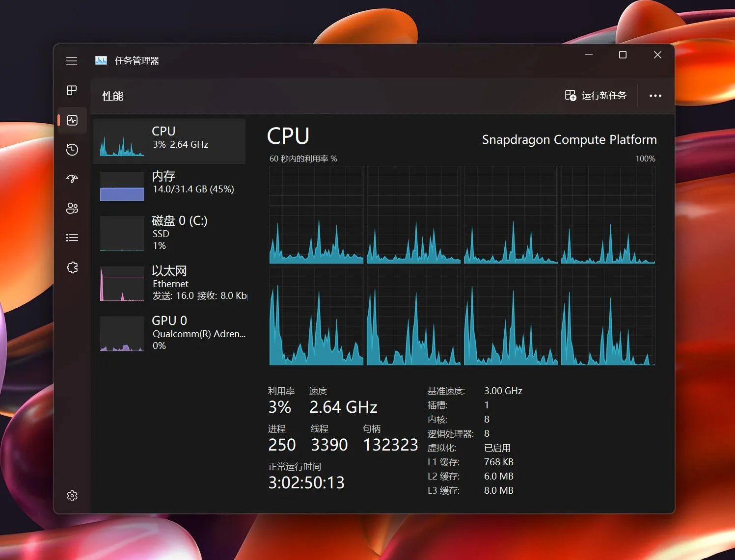Switch to the Users page icon

tap(72, 208)
